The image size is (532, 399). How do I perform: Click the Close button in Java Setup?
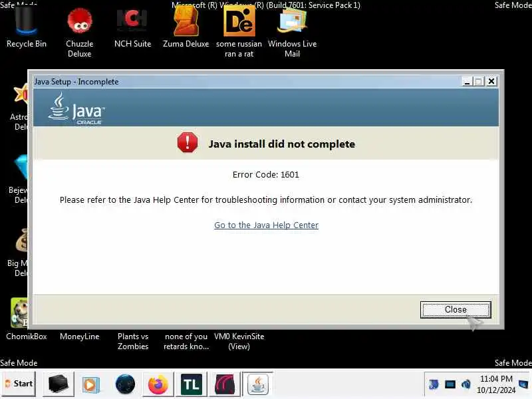456,310
